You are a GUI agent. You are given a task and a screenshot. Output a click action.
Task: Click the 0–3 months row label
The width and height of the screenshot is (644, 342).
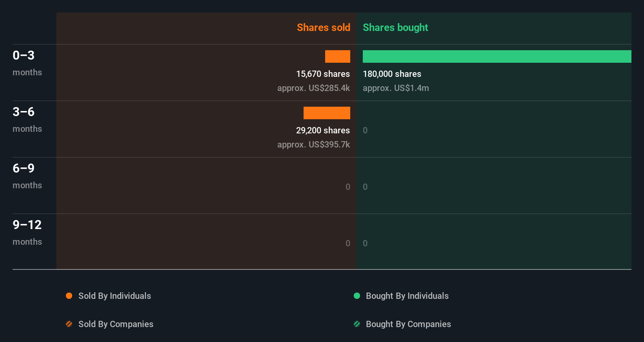27,63
